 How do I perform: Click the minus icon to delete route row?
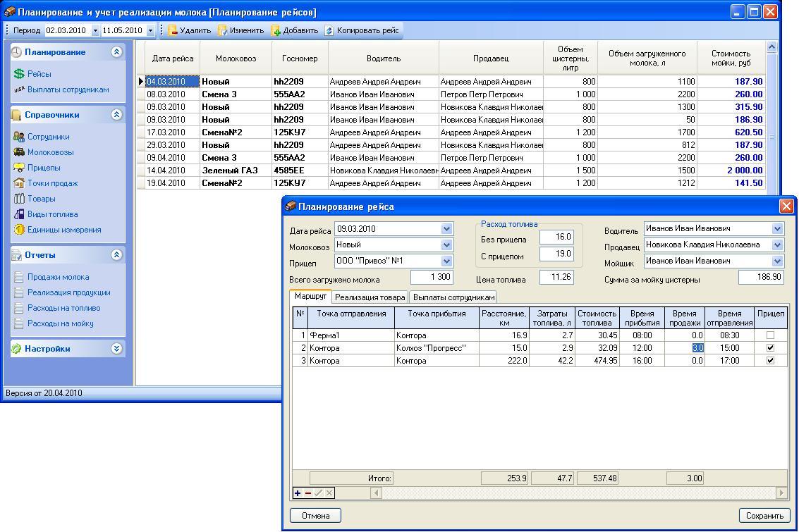pyautogui.click(x=308, y=493)
